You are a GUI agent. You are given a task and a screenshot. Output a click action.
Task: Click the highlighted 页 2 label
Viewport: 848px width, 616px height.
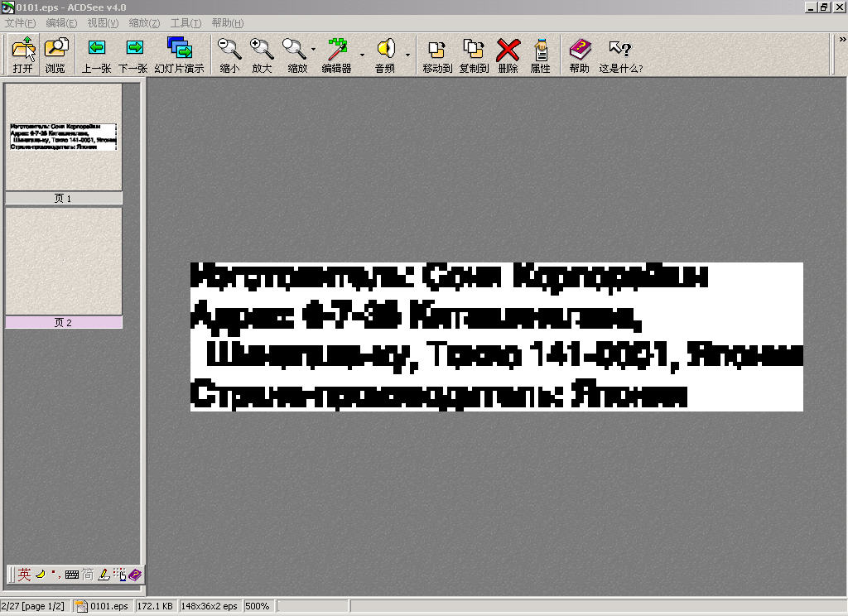pos(63,322)
